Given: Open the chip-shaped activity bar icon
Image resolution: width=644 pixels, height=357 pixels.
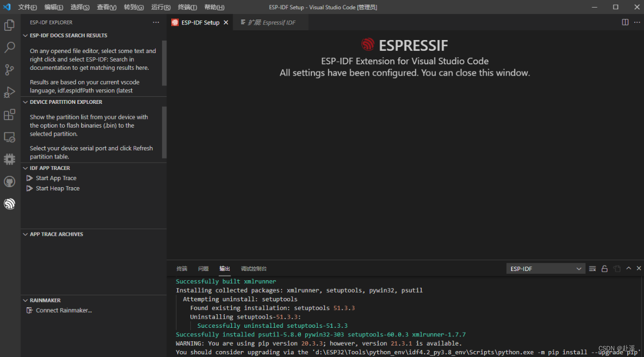Looking at the screenshot, I should (x=9, y=159).
